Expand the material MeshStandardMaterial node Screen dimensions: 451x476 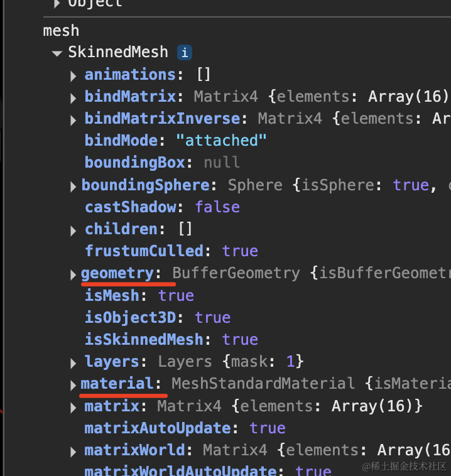coord(73,385)
